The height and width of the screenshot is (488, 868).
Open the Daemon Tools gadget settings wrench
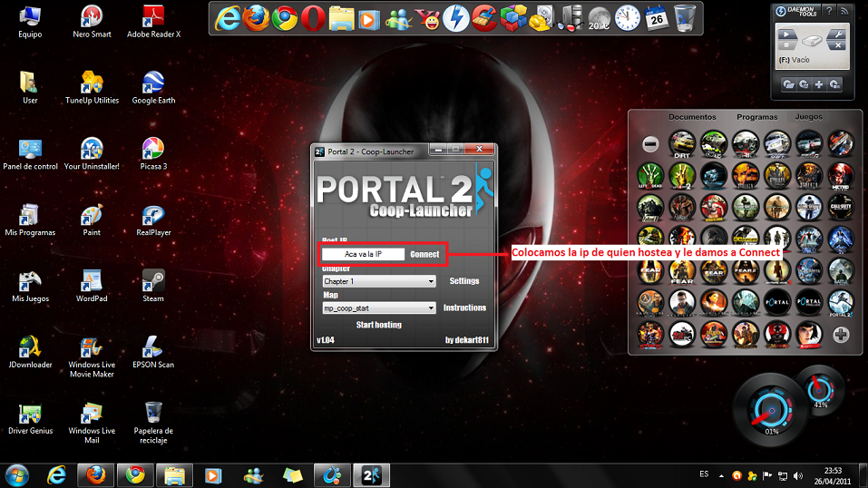(839, 34)
